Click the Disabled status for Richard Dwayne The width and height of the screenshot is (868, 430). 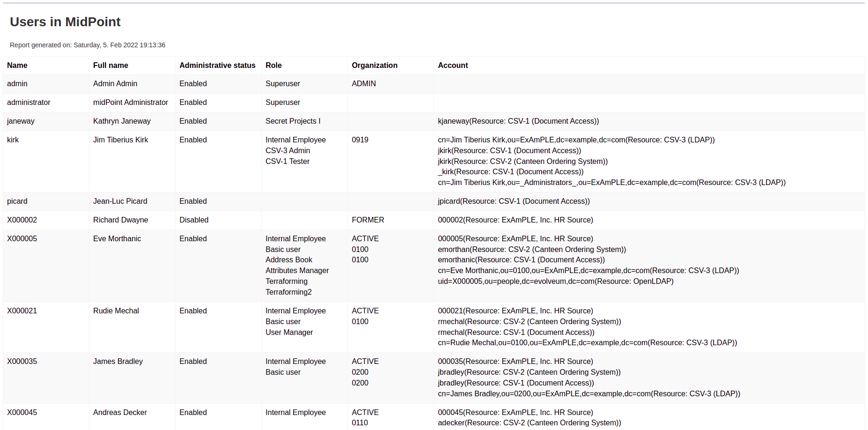click(194, 220)
